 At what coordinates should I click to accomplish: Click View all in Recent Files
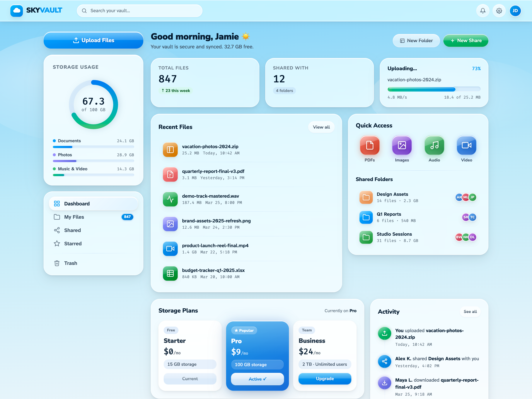[x=321, y=127]
